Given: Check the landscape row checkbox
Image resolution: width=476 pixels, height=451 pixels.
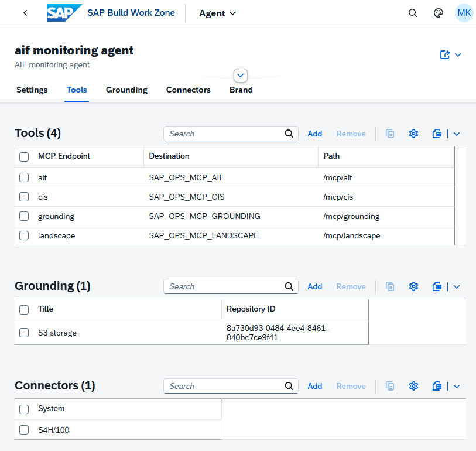Looking at the screenshot, I should point(24,235).
